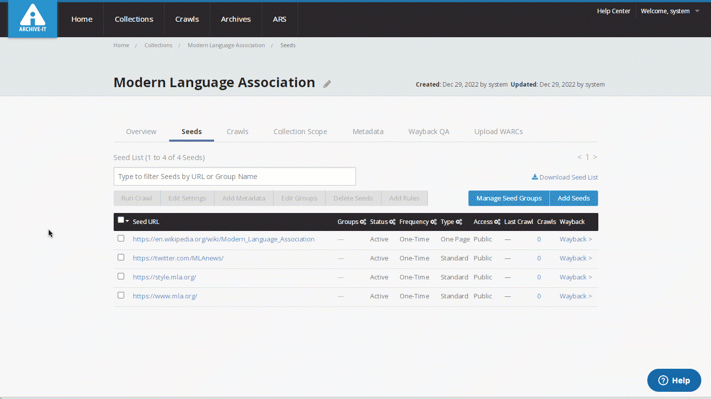Open twitter.com/MLAnews seed link
The height and width of the screenshot is (399, 711).
178,258
